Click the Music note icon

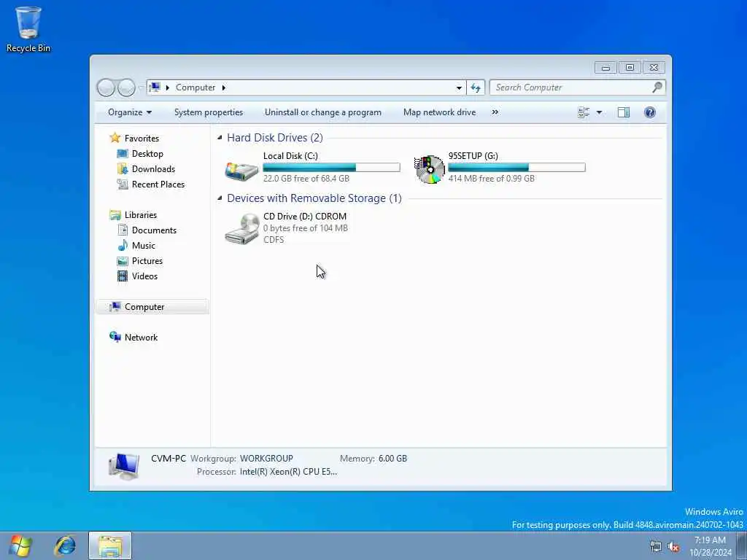pyautogui.click(x=123, y=245)
